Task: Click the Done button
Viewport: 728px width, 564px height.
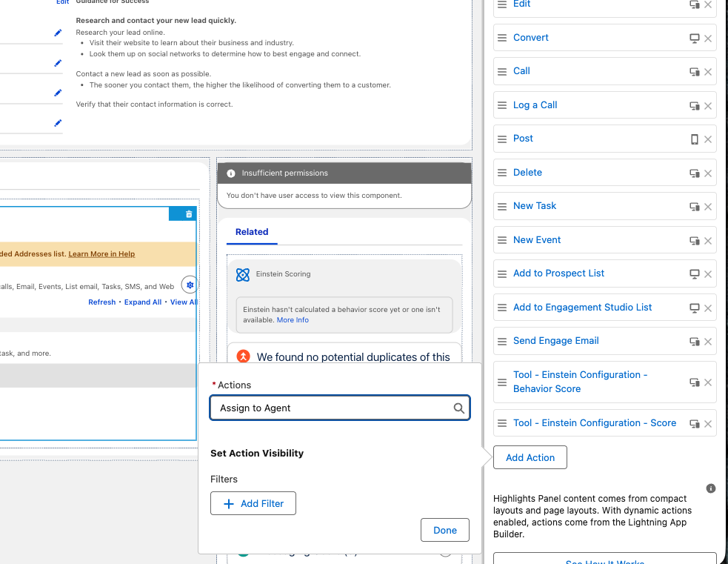Action: coord(445,530)
